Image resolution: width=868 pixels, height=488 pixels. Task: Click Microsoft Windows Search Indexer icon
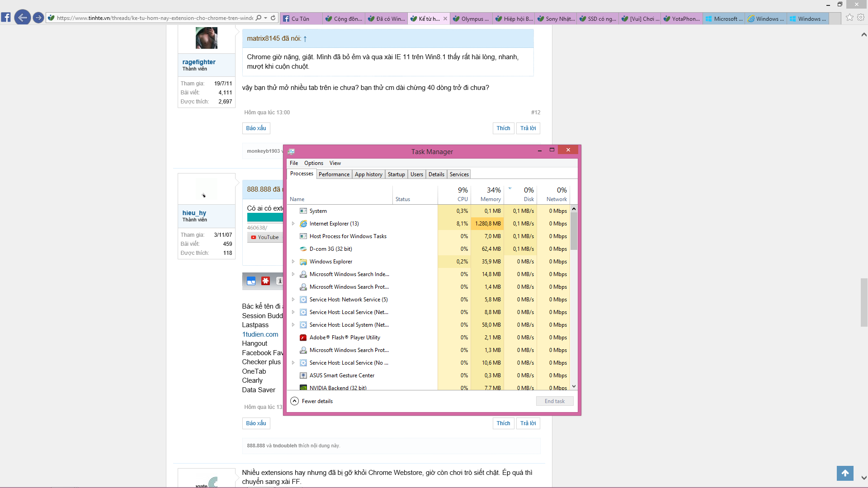click(303, 274)
